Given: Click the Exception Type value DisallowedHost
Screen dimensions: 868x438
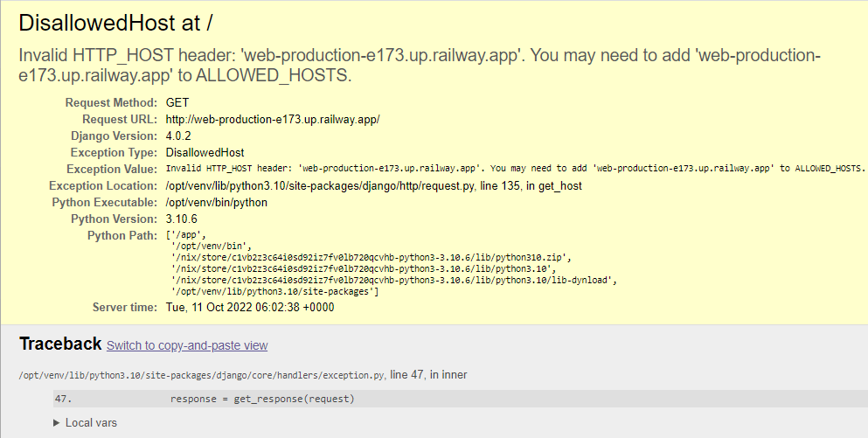Looking at the screenshot, I should pos(205,152).
